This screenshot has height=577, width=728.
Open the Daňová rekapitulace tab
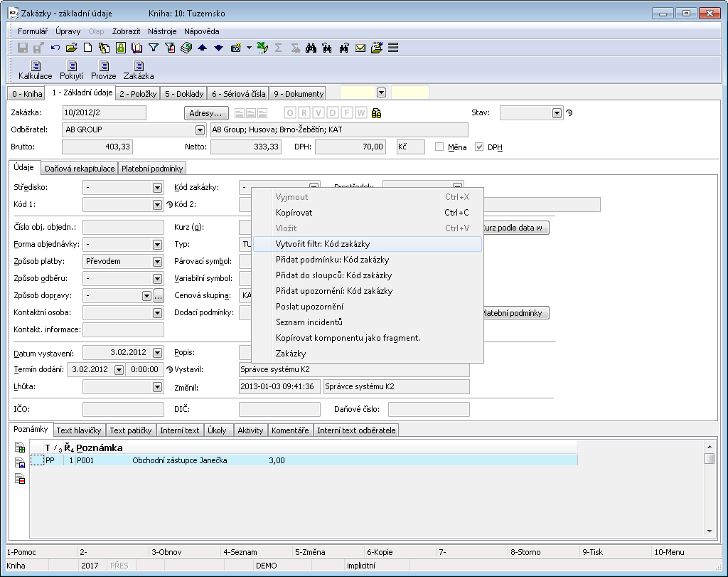tap(80, 169)
